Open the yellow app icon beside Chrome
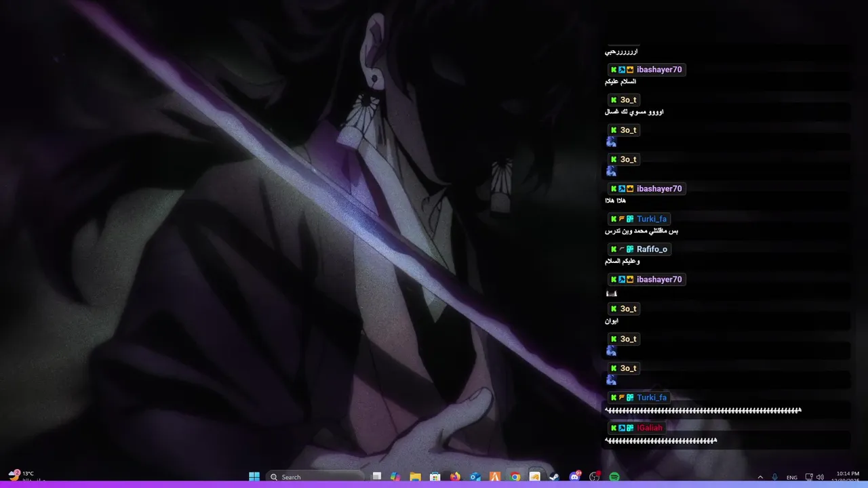Image resolution: width=868 pixels, height=488 pixels. tap(535, 476)
